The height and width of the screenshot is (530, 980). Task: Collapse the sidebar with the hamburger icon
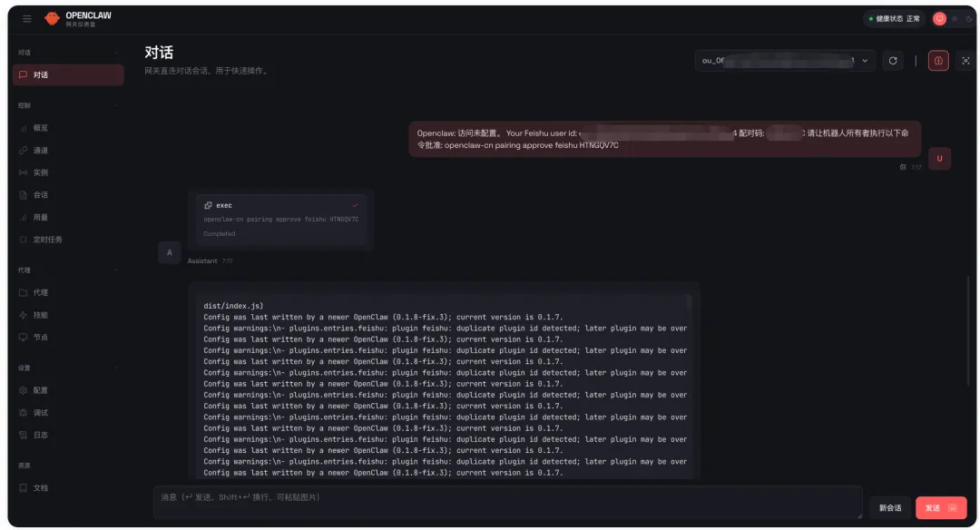click(x=27, y=19)
